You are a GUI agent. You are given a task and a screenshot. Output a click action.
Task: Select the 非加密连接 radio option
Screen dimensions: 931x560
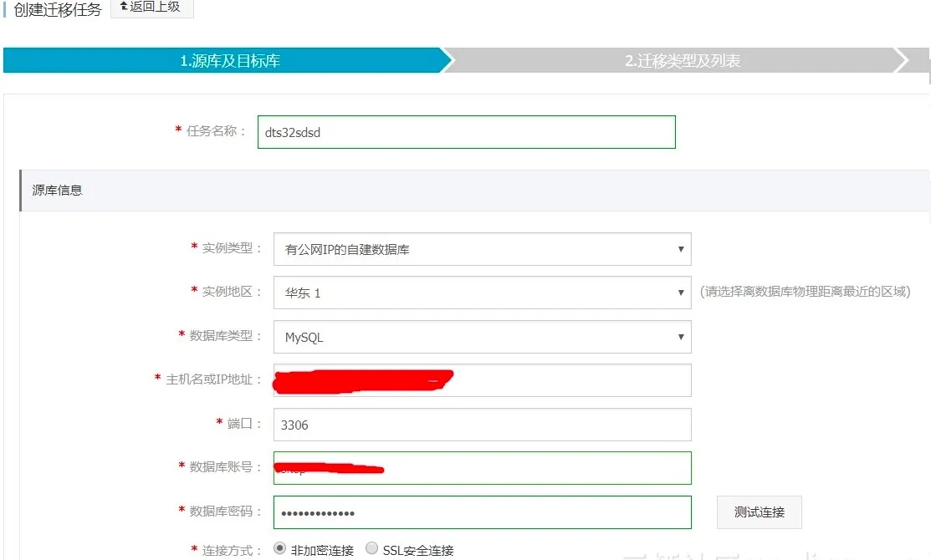pos(280,549)
